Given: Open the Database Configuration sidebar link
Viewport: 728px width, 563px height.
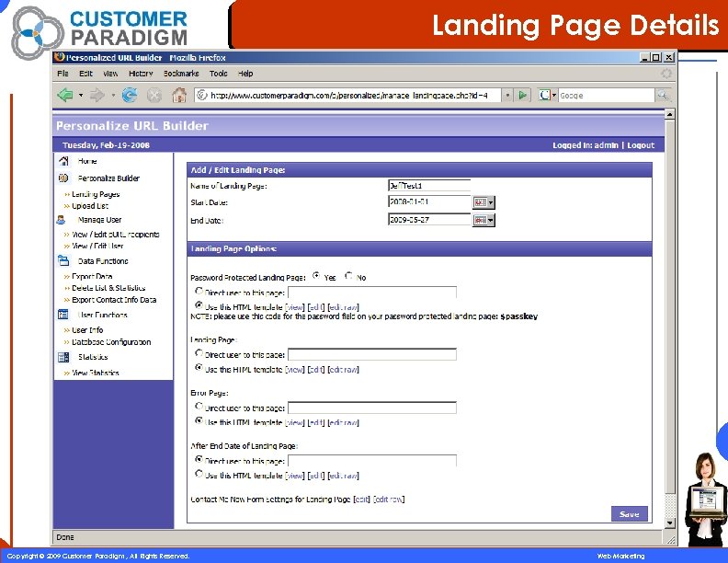Looking at the screenshot, I should point(111,342).
